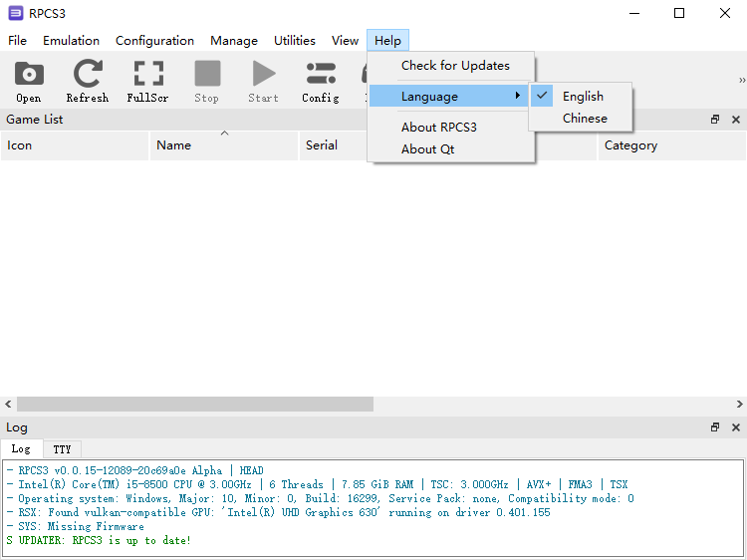Image resolution: width=747 pixels, height=560 pixels.
Task: Click the Category column header
Action: click(x=630, y=145)
